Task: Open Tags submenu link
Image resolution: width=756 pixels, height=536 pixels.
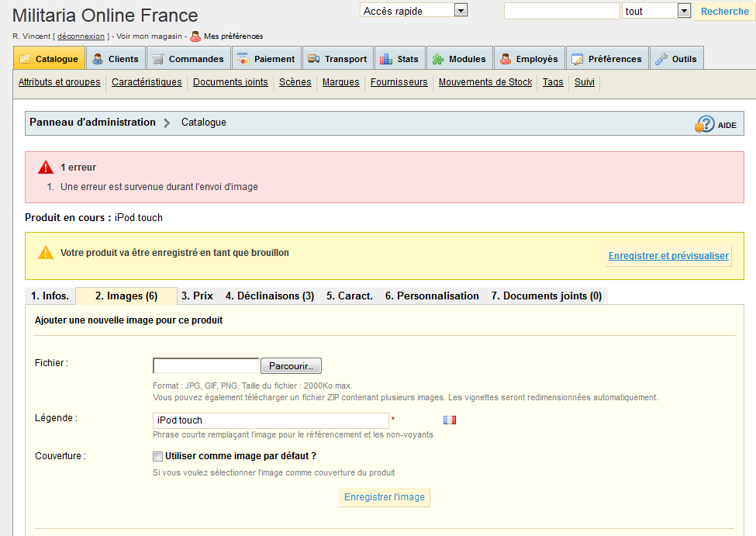Action: 553,82
